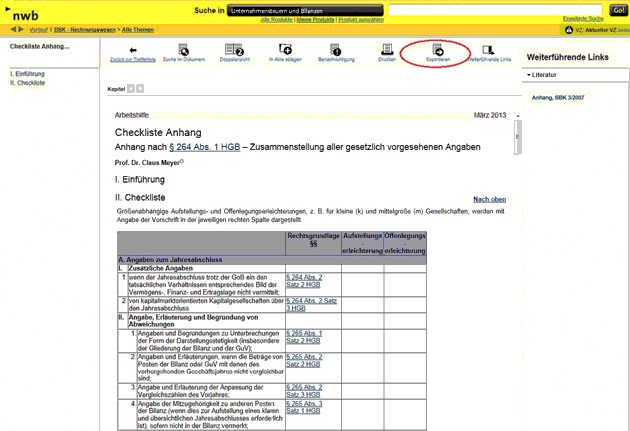Click the nwb logo
Viewport: 630px width, 431px height.
(25, 14)
